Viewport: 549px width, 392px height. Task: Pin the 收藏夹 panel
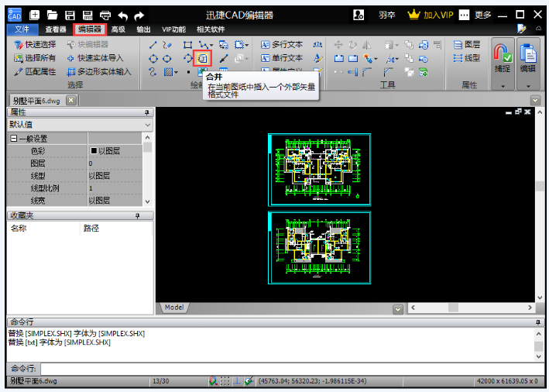coord(138,216)
